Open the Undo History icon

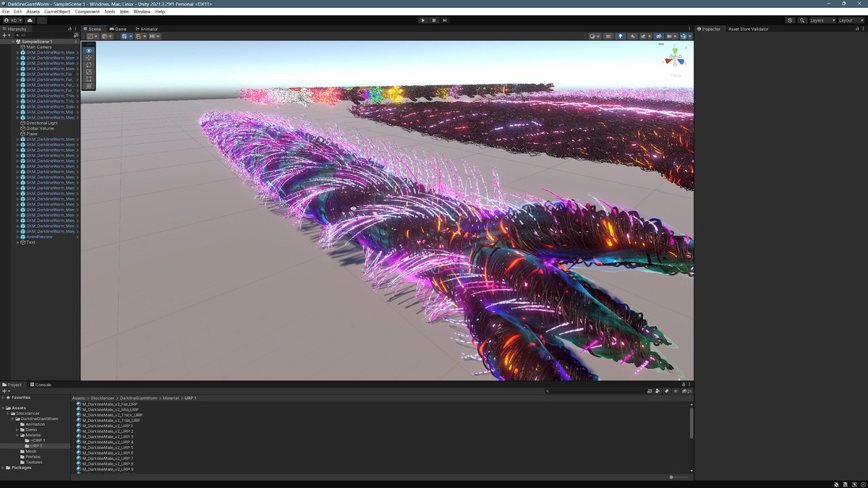click(x=790, y=20)
